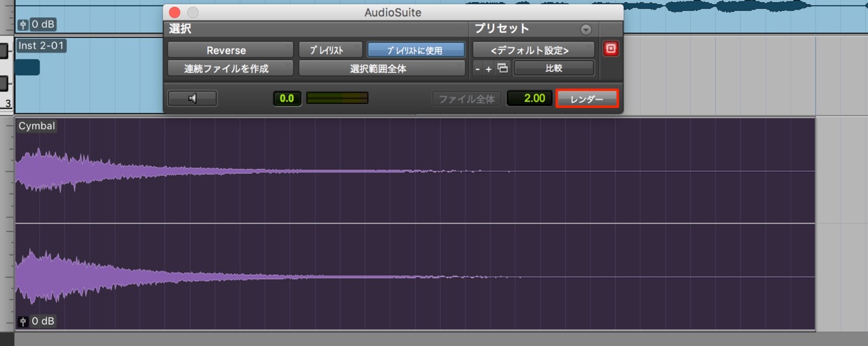Click the Cymbal waveform upper channel
This screenshot has height=346, width=868.
click(x=415, y=171)
